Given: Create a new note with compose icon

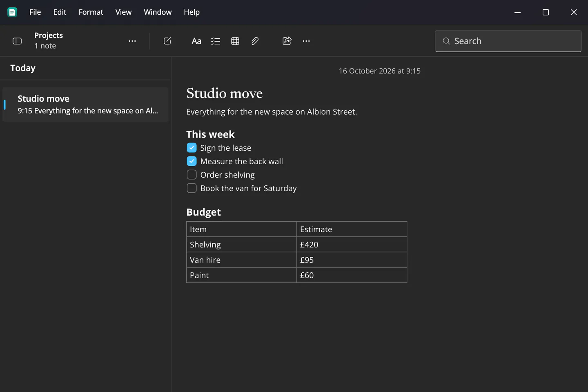Looking at the screenshot, I should (x=167, y=41).
